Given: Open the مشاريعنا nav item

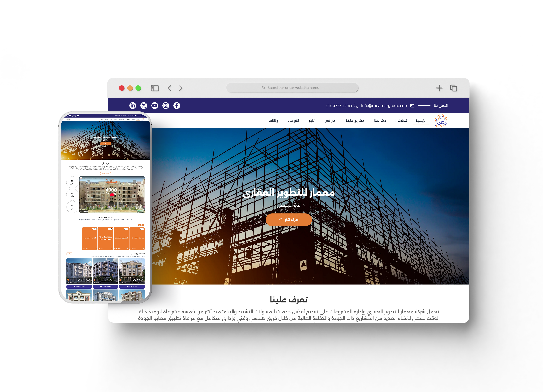Looking at the screenshot, I should [380, 121].
